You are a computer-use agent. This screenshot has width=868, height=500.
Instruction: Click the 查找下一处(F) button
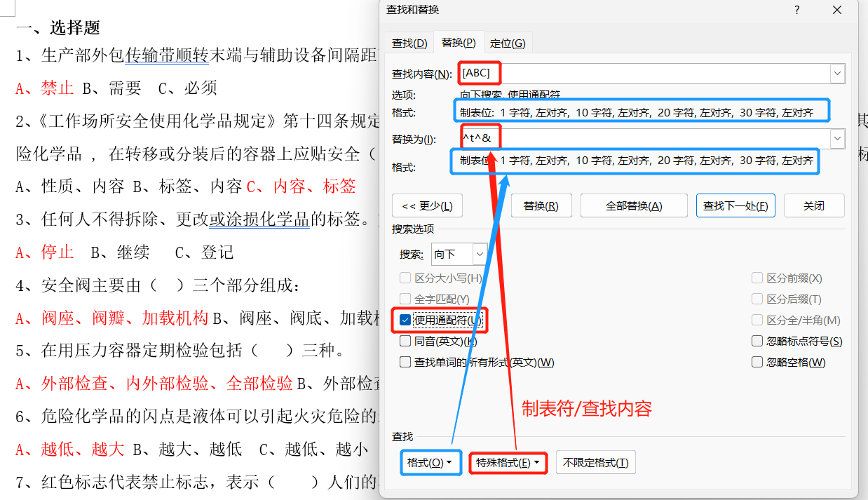(x=735, y=206)
